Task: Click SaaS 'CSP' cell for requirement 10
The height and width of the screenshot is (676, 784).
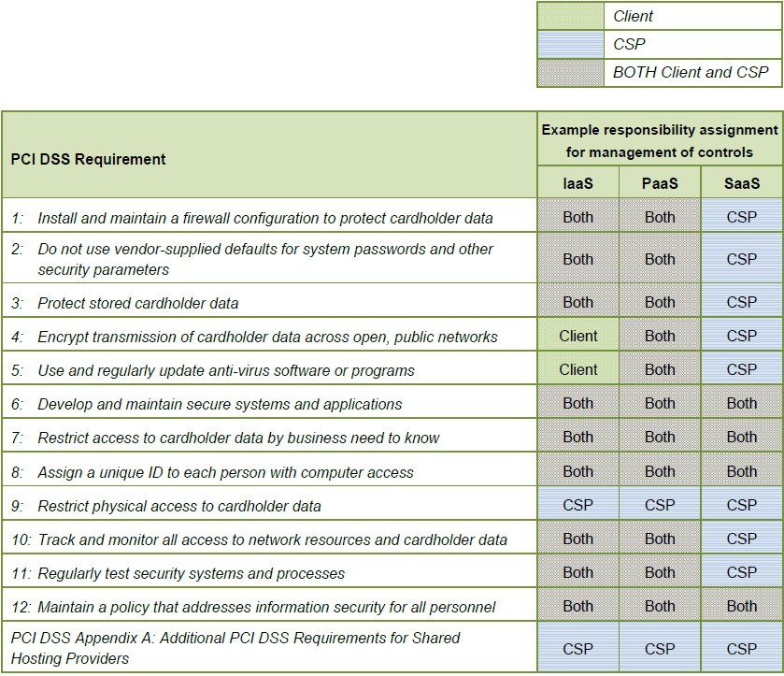Action: pyautogui.click(x=742, y=539)
